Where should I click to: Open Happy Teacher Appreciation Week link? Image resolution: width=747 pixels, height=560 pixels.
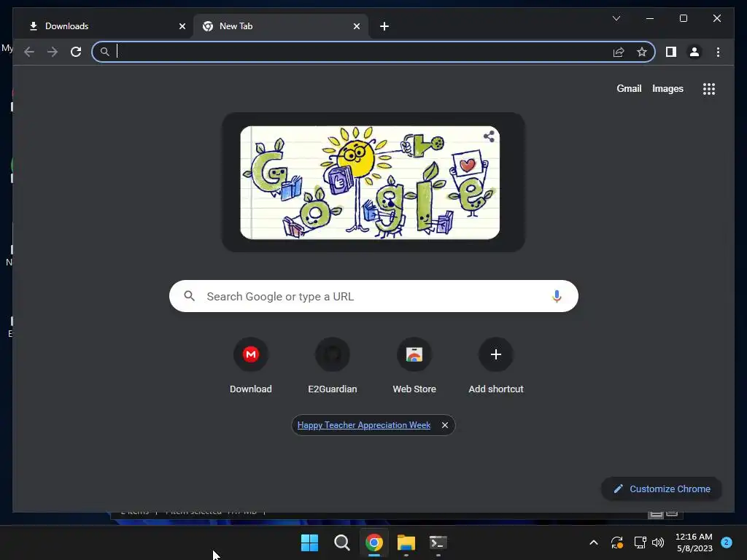pyautogui.click(x=364, y=425)
